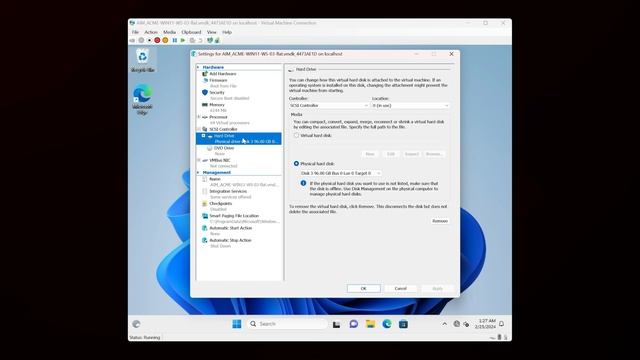Expand the VMBus NIC tree node
Screen dimensions: 640x360
[199, 160]
